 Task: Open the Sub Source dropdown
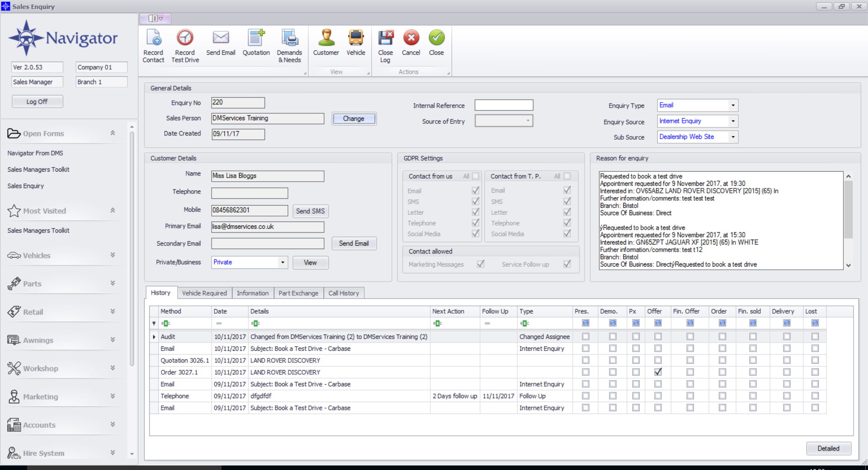[733, 137]
